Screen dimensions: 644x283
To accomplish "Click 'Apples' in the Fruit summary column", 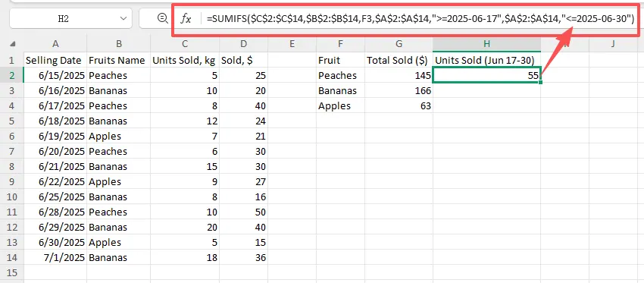I will click(x=340, y=106).
